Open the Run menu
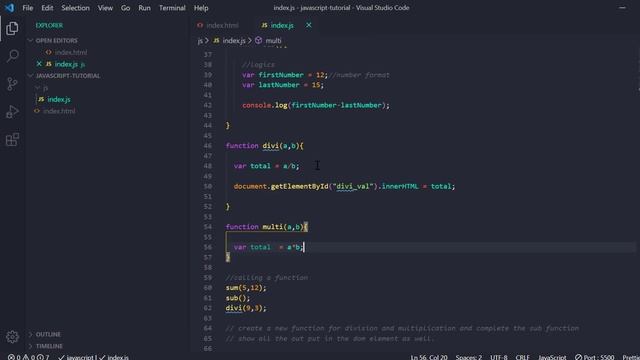The image size is (640, 360). pyautogui.click(x=144, y=8)
